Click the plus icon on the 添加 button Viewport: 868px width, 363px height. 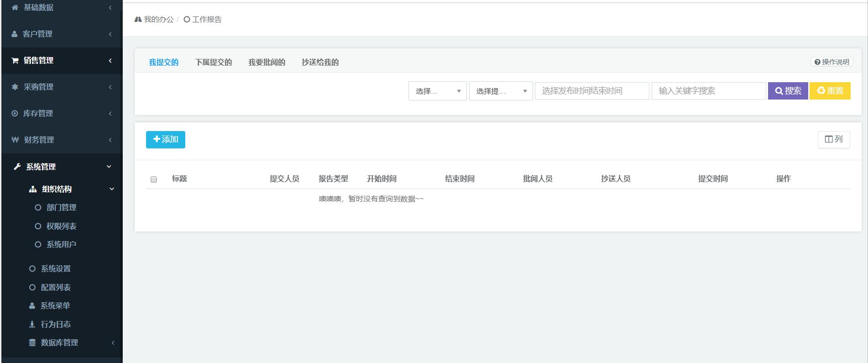point(157,139)
